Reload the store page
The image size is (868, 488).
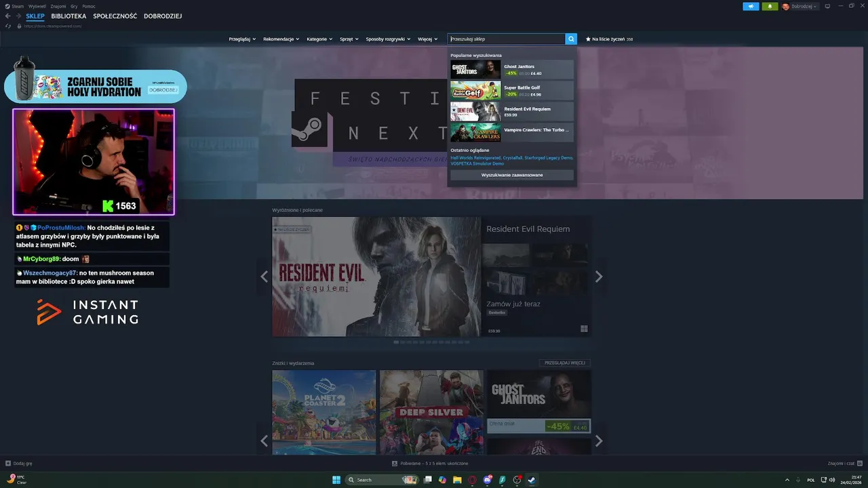8,26
